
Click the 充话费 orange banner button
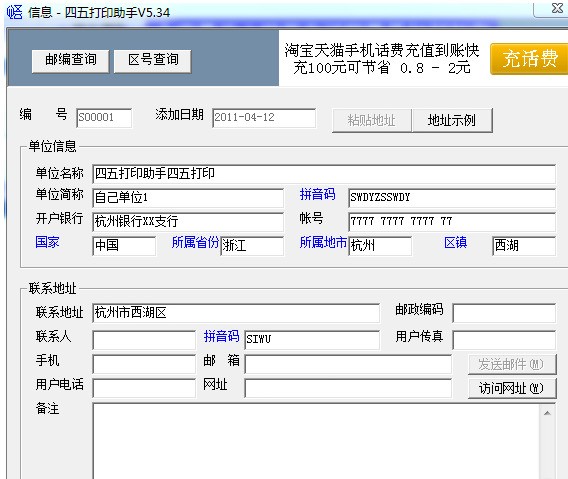(529, 59)
